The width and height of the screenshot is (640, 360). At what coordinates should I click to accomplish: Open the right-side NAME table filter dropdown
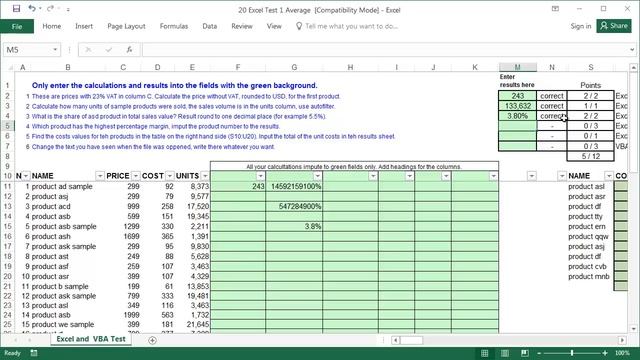pos(609,176)
